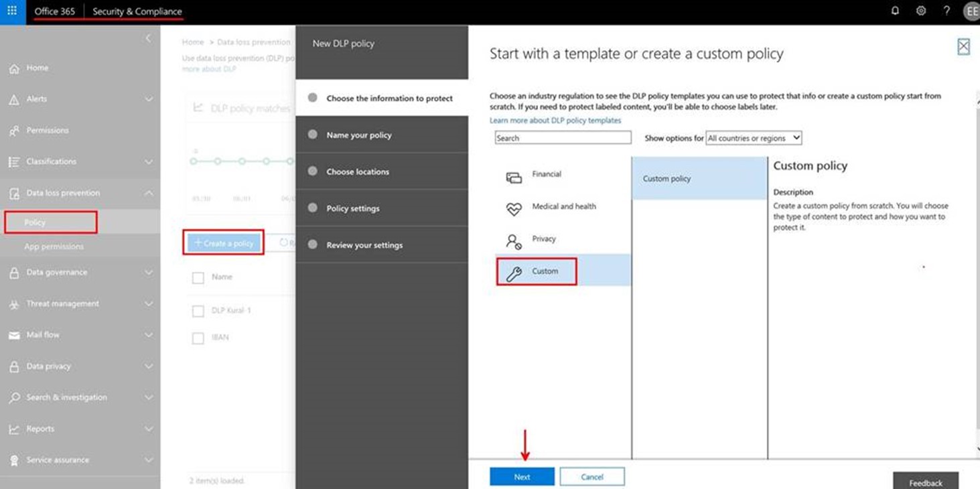Screen dimensions: 980x489
Task: Open the All countries or regions dropdown
Action: pos(754,138)
